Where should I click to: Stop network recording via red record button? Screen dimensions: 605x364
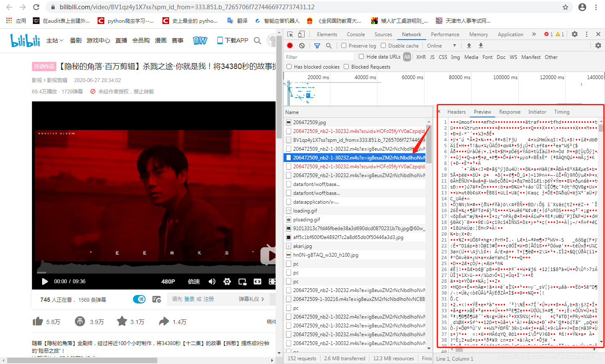290,45
